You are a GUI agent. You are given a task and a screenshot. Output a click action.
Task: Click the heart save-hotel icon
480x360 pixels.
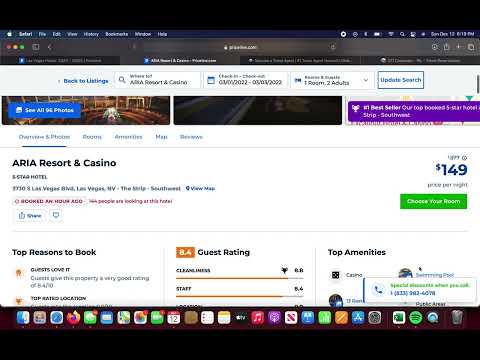click(56, 215)
